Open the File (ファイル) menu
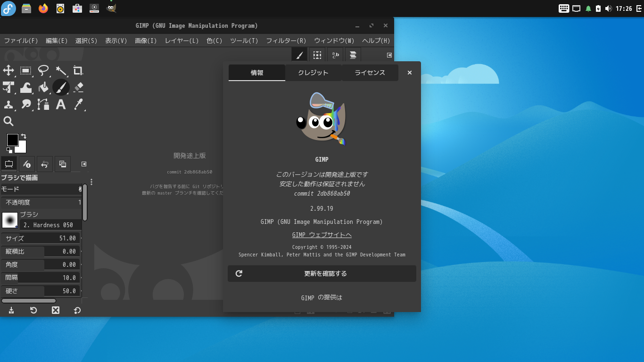The image size is (644, 362). coord(21,41)
